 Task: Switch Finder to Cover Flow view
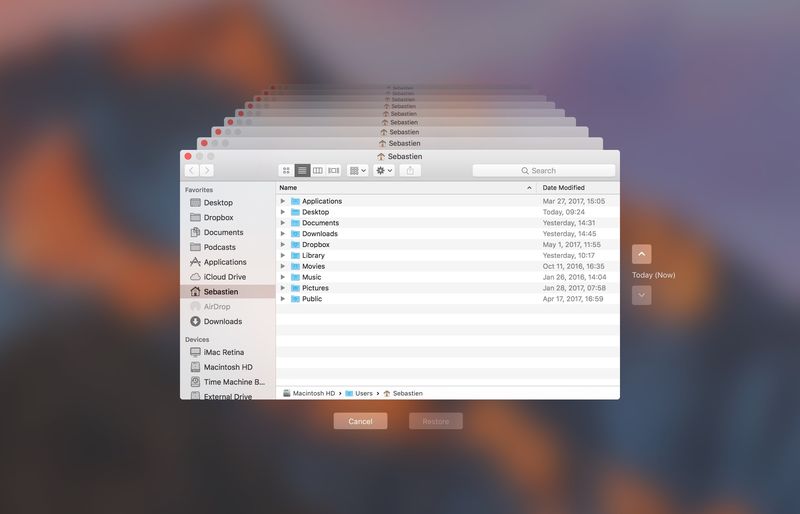334,170
